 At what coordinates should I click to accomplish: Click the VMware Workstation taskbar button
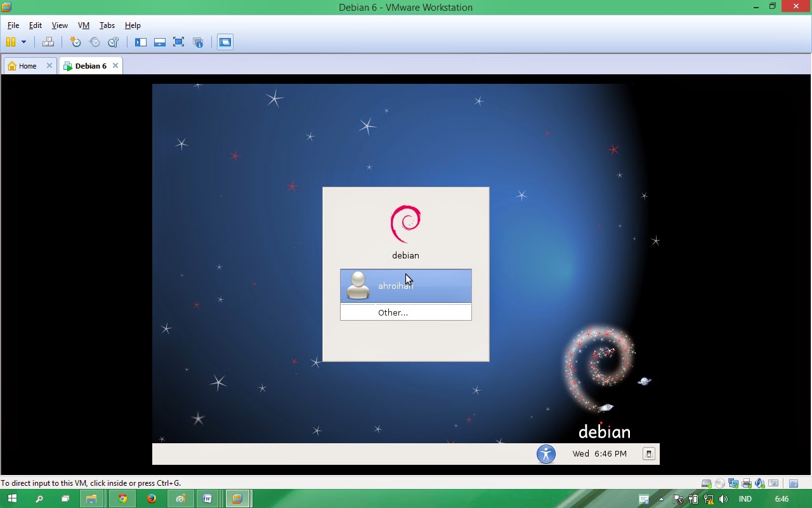(x=237, y=499)
